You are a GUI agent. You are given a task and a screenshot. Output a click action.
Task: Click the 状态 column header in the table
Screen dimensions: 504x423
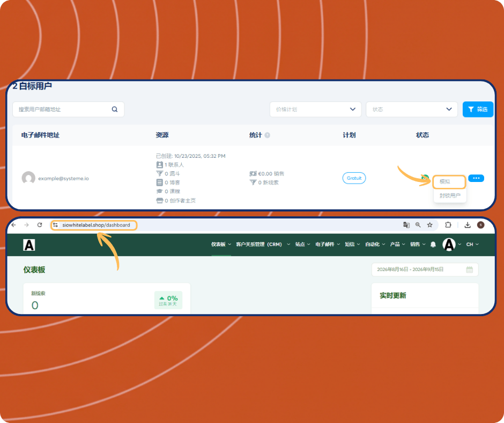click(423, 135)
